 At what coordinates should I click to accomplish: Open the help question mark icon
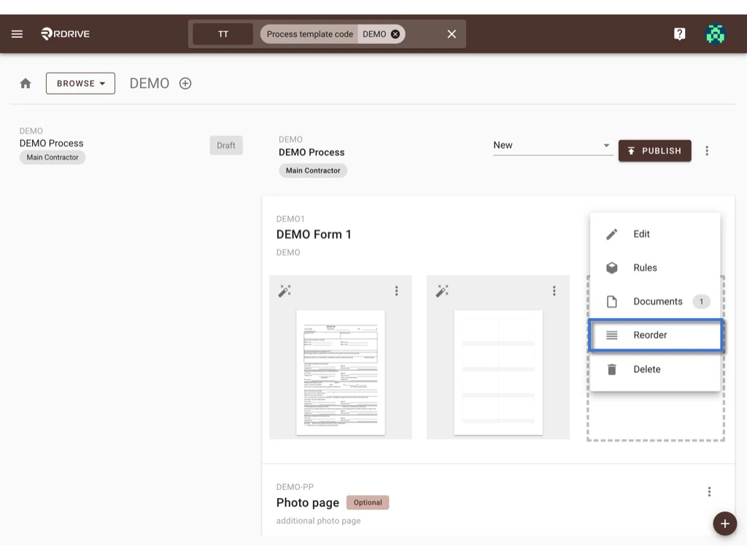coord(679,33)
